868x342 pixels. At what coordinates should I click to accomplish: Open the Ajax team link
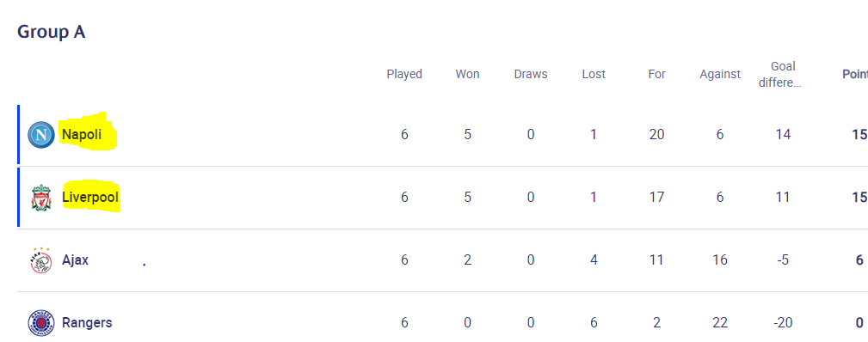[x=76, y=260]
